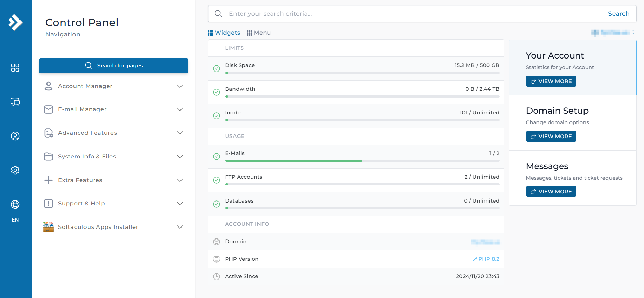This screenshot has width=644, height=298.
Task: Switch to the Widgets view tab
Action: coord(224,33)
